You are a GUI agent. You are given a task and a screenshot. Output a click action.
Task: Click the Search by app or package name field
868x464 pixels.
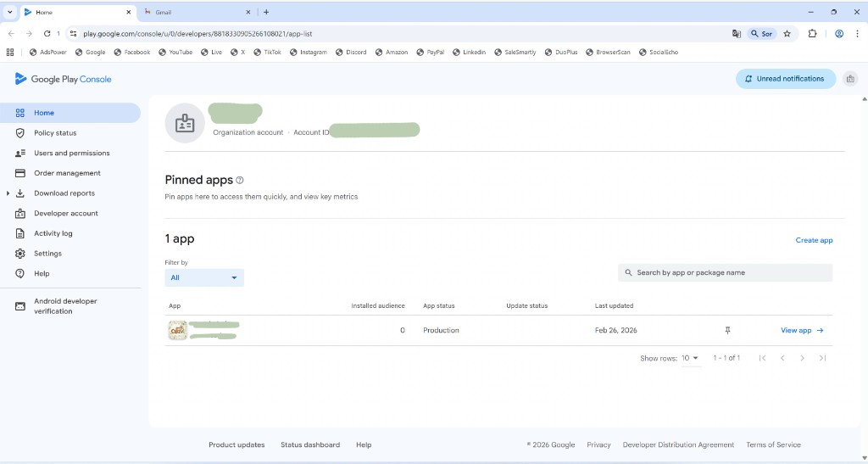click(726, 272)
